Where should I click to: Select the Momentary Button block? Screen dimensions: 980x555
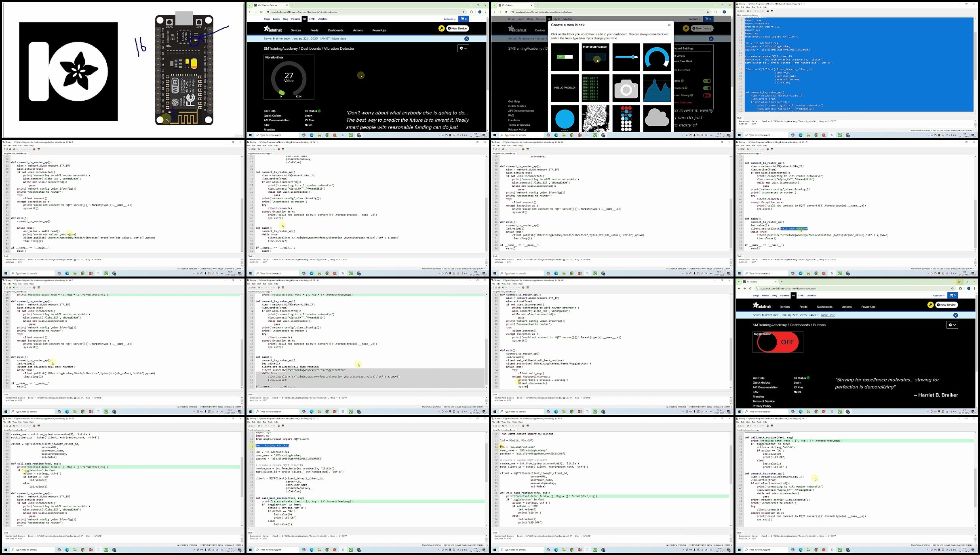(x=595, y=57)
